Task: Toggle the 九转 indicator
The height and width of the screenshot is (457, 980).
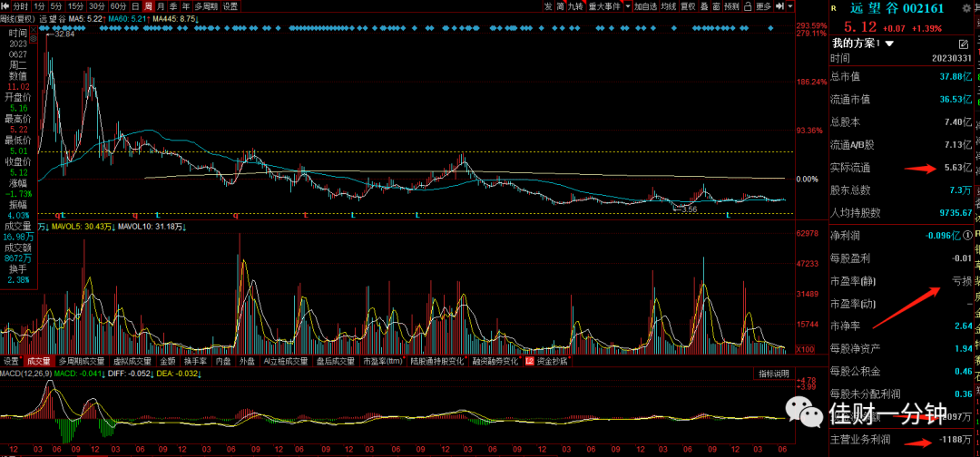Action: coord(575,6)
